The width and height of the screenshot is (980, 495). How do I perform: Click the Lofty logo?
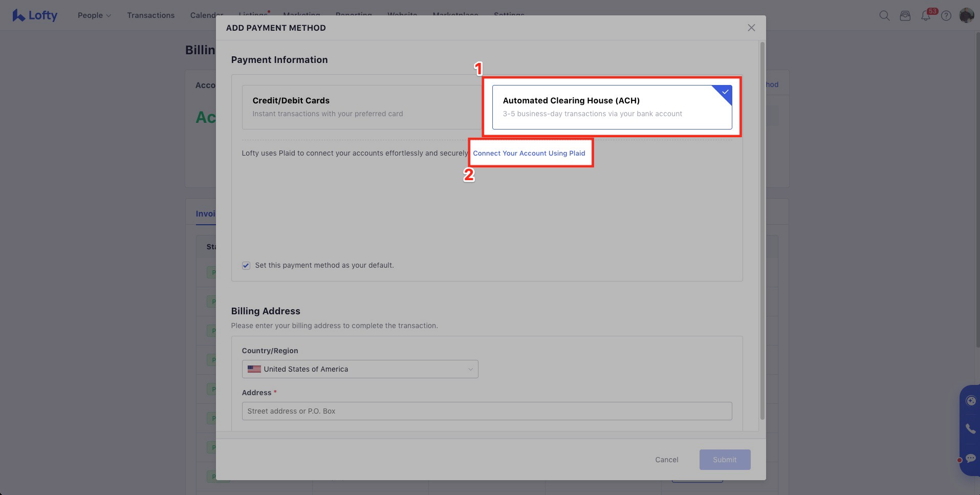click(x=35, y=15)
